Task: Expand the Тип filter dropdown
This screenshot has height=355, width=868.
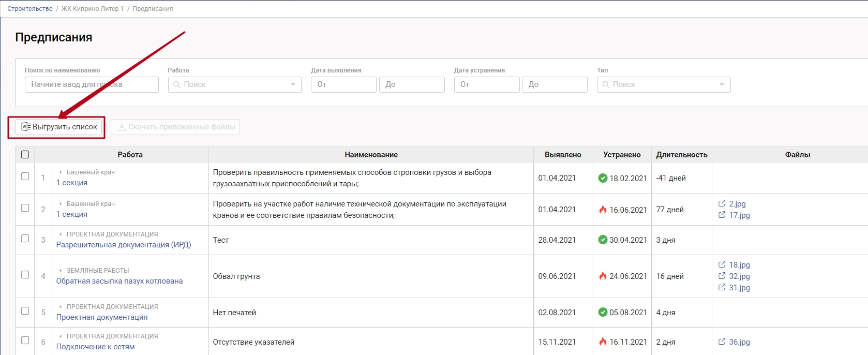Action: click(663, 84)
